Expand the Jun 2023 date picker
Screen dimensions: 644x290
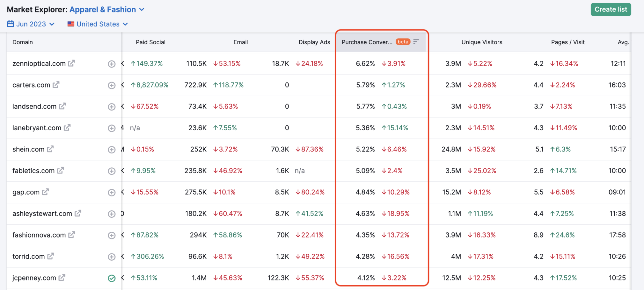click(31, 24)
